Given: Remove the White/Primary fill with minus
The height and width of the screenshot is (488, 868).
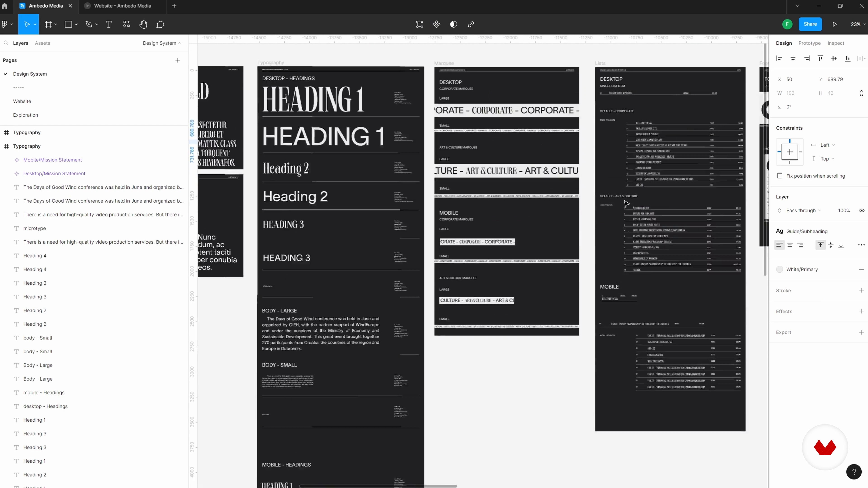Looking at the screenshot, I should click(862, 270).
